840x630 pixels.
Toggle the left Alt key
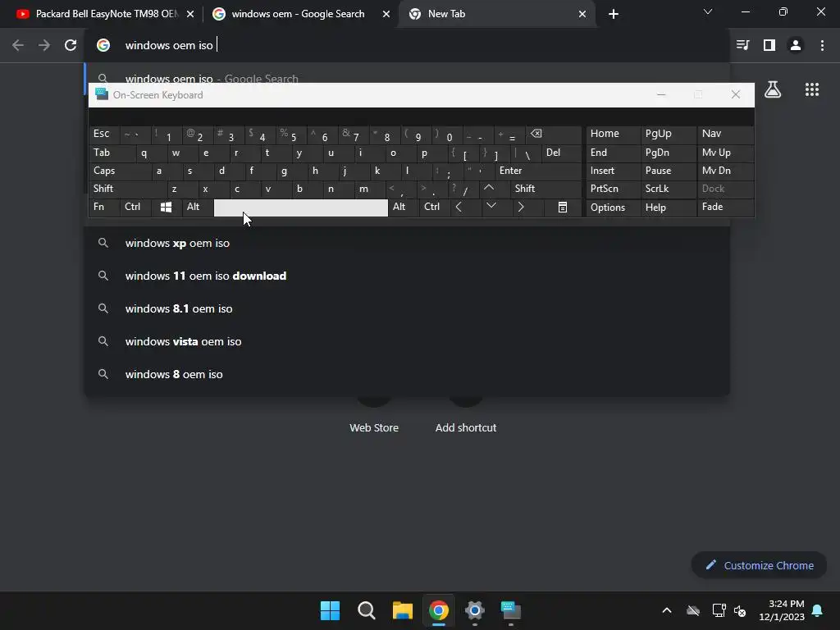click(197, 207)
